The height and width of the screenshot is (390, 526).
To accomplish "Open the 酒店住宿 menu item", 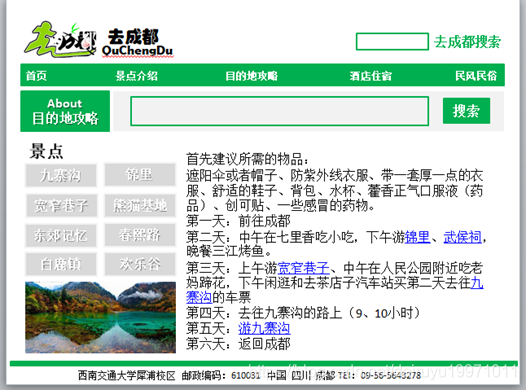I will (371, 76).
